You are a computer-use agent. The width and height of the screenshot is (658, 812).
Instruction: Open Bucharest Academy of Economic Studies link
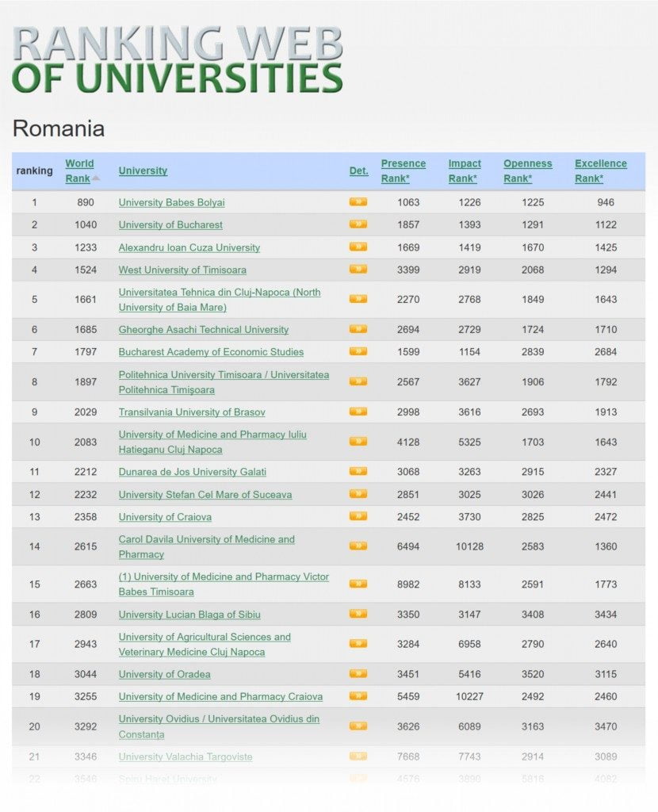coord(211,352)
